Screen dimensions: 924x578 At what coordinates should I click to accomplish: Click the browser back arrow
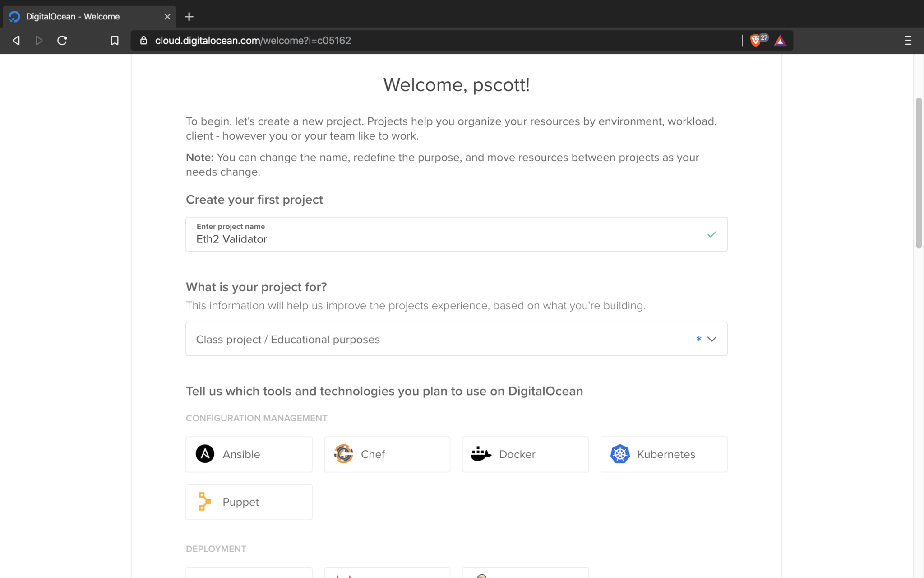pyautogui.click(x=16, y=41)
